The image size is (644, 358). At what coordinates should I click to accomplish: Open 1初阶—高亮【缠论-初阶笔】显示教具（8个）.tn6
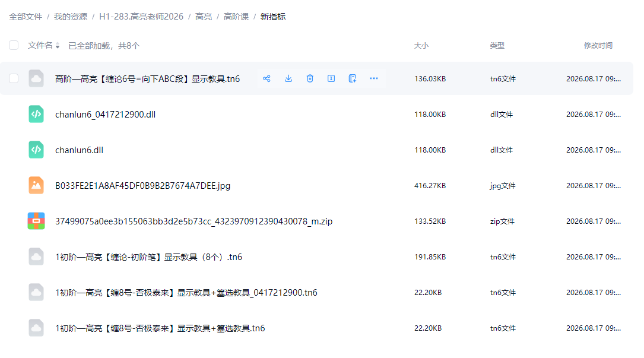(x=148, y=257)
